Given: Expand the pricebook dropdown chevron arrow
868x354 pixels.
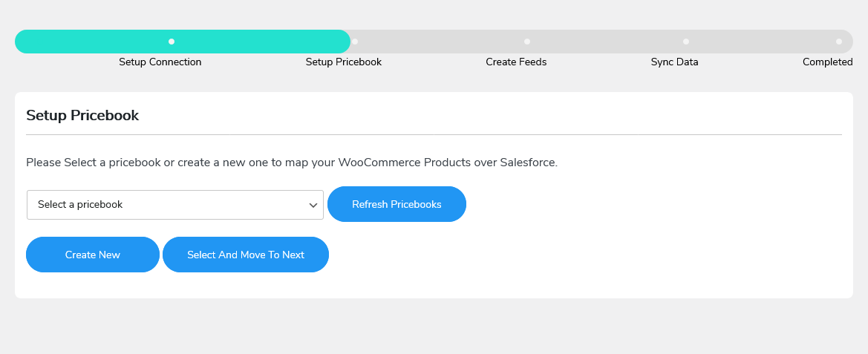Looking at the screenshot, I should (313, 206).
